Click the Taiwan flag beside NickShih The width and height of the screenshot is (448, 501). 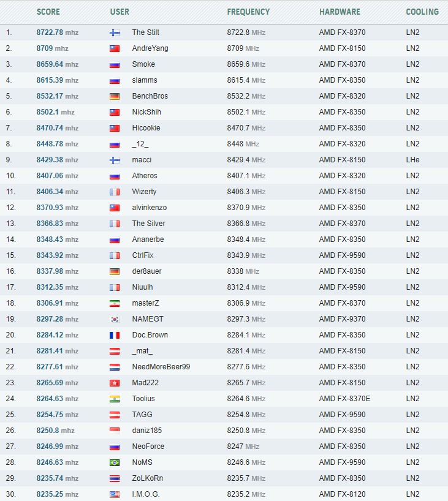pyautogui.click(x=115, y=112)
